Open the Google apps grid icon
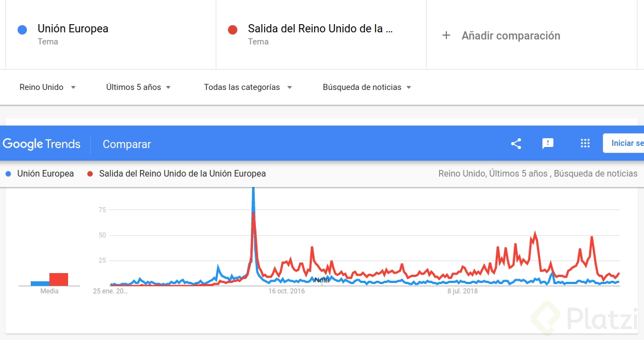Screen dimensions: 644x340 [585, 144]
